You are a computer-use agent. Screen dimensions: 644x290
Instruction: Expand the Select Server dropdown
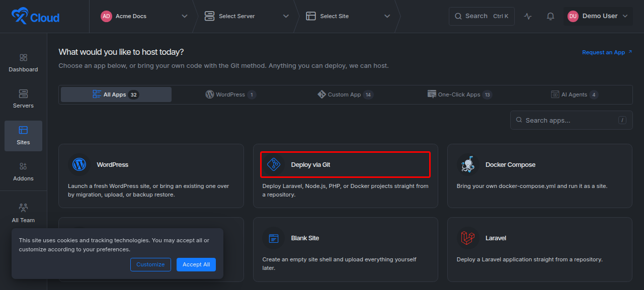coord(286,16)
